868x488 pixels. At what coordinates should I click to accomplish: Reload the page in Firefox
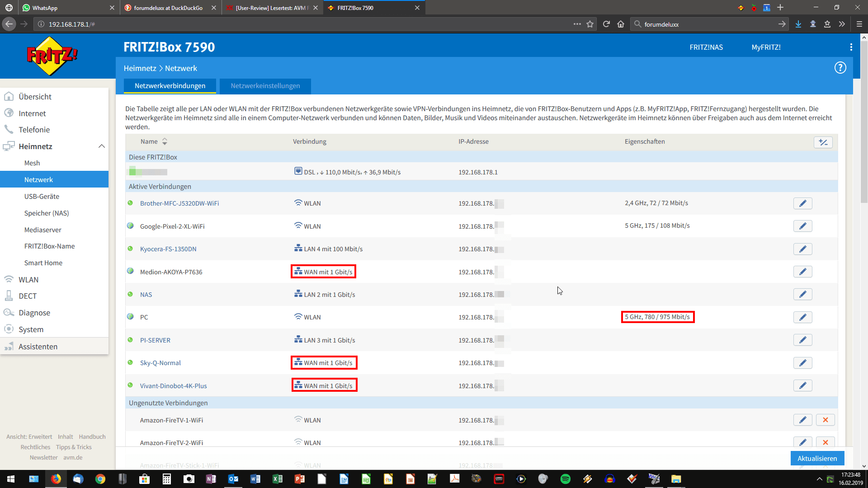[606, 24]
